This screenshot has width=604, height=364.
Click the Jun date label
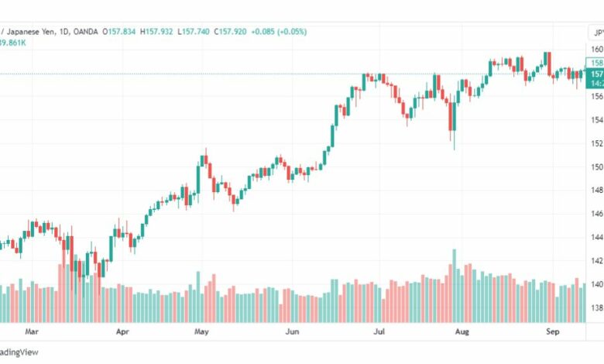pos(293,331)
